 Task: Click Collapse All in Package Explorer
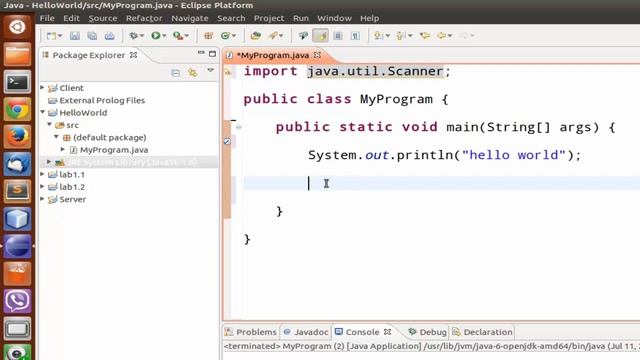point(176,73)
